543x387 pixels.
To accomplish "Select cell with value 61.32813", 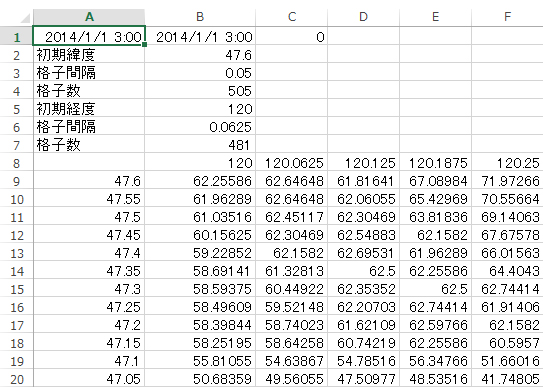I will (292, 271).
